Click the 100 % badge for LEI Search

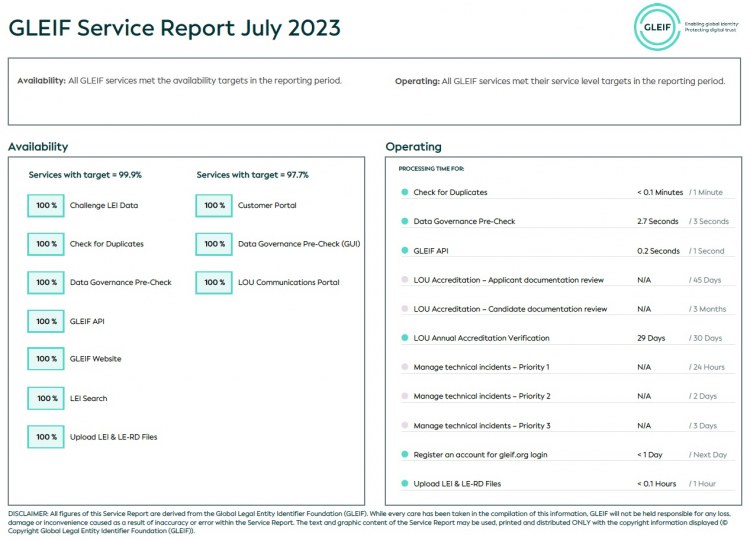[x=46, y=399]
